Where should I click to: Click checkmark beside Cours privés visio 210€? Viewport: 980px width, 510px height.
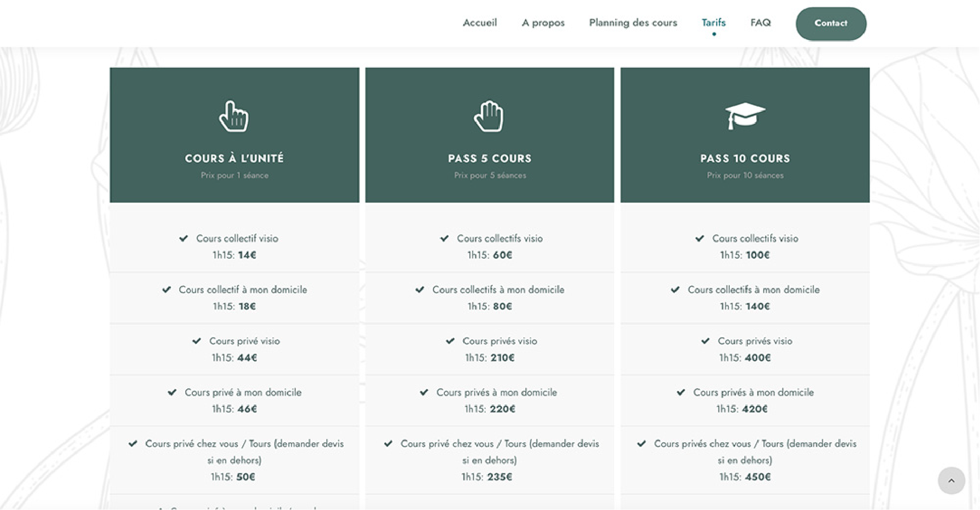point(450,341)
